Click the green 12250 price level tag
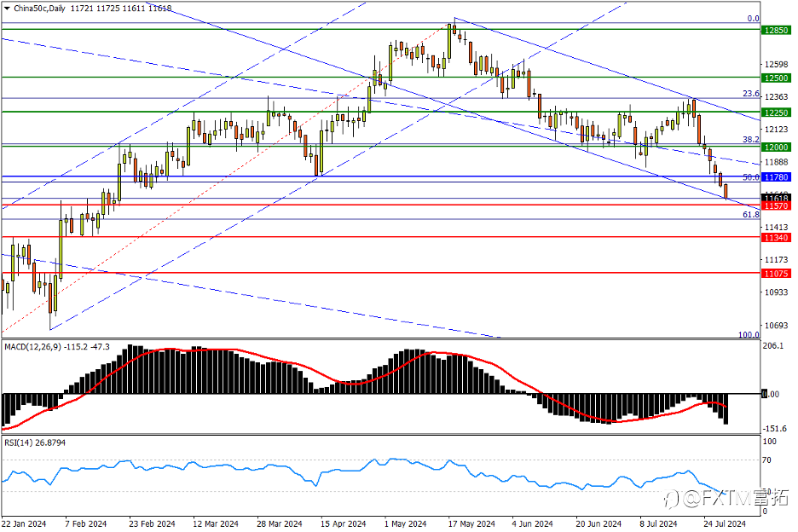Viewport: 798px width, 532px height. 777,113
